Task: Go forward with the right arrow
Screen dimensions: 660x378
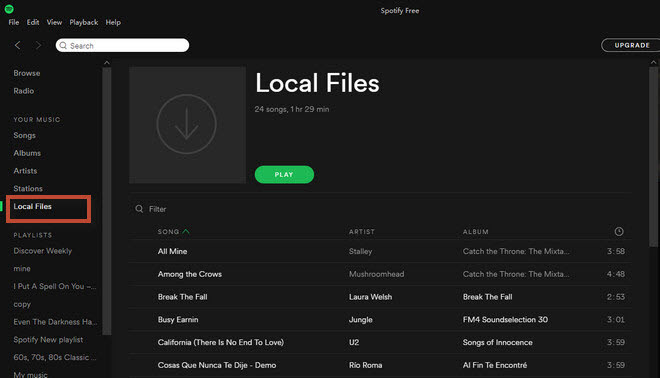Action: tap(38, 45)
